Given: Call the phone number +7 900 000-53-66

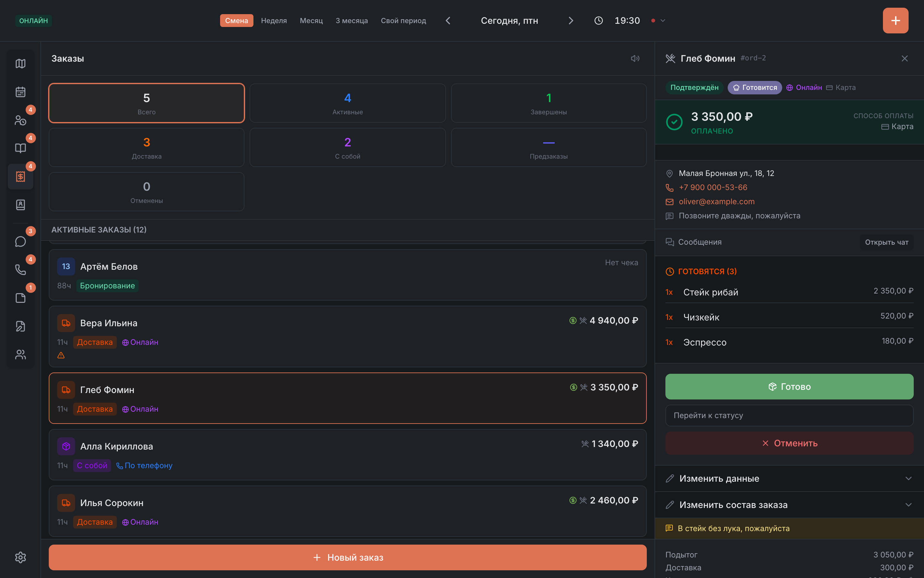Looking at the screenshot, I should point(713,187).
